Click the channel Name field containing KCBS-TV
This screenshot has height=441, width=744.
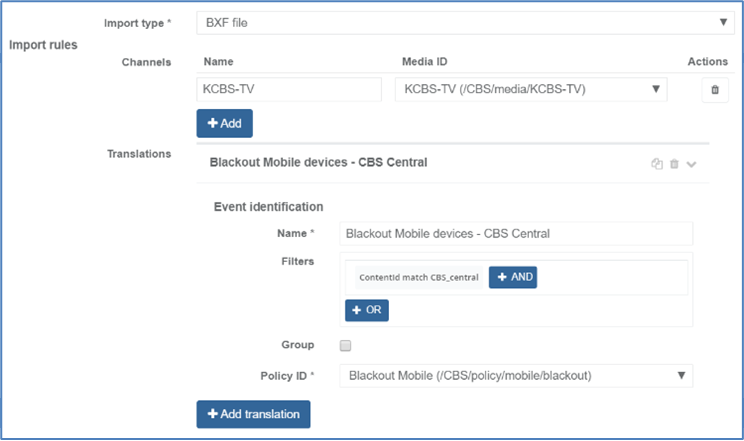click(x=290, y=90)
